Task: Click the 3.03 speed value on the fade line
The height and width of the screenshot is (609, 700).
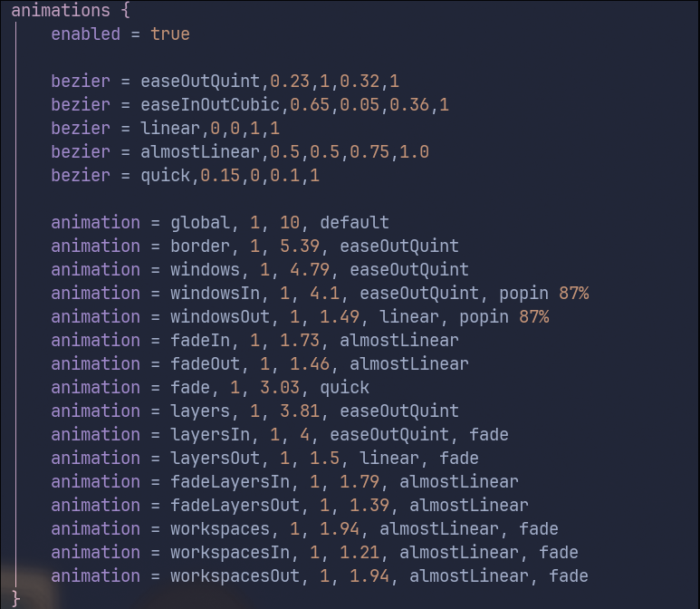Action: tap(270, 388)
